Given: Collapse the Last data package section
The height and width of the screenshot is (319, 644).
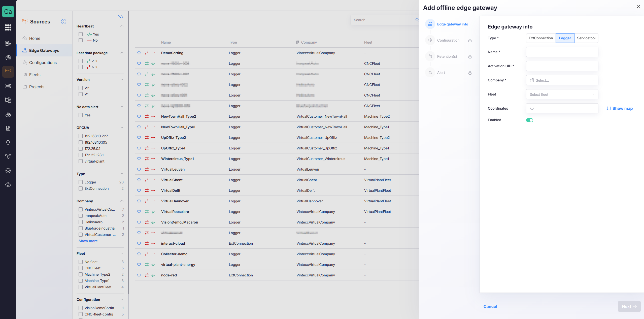Looking at the screenshot, I should point(122,53).
